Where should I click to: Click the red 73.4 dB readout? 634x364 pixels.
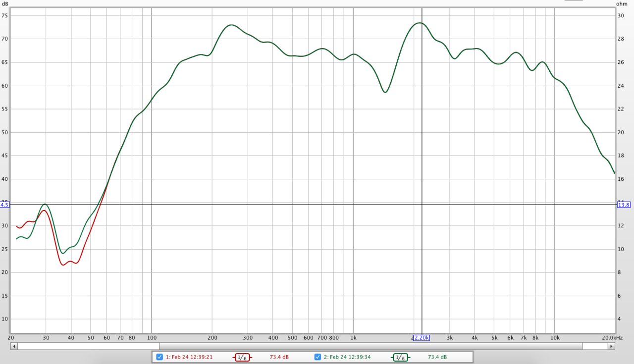click(x=279, y=357)
